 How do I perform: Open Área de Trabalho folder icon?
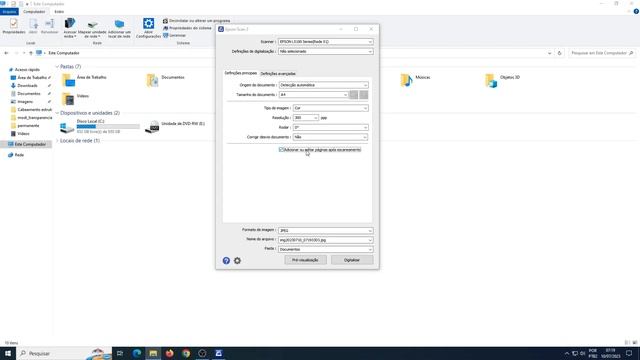pyautogui.click(x=68, y=80)
